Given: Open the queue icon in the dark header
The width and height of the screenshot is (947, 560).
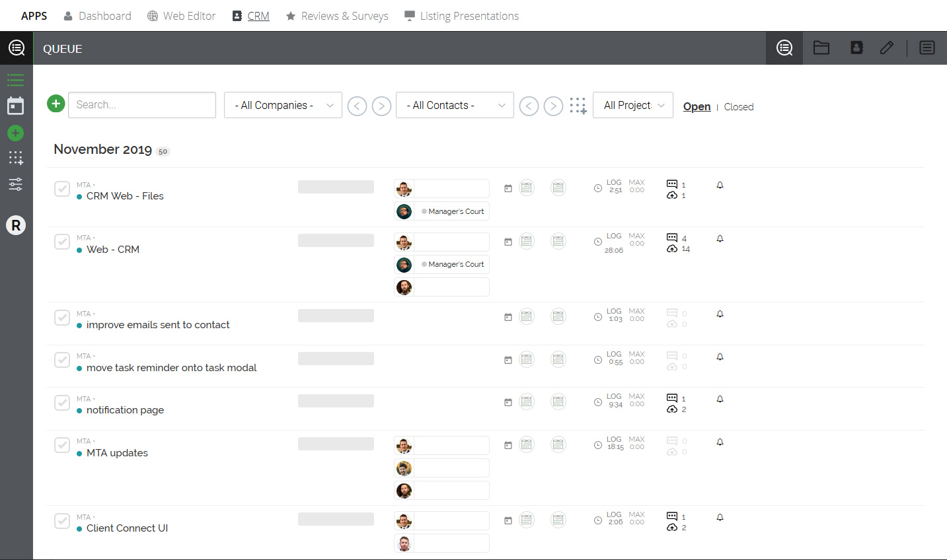Looking at the screenshot, I should (784, 48).
